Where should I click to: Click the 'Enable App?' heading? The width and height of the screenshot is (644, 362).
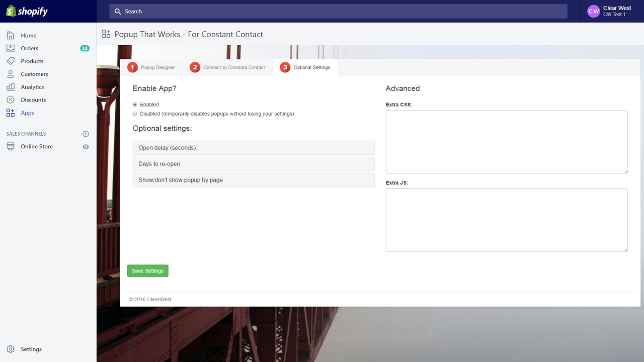[154, 88]
